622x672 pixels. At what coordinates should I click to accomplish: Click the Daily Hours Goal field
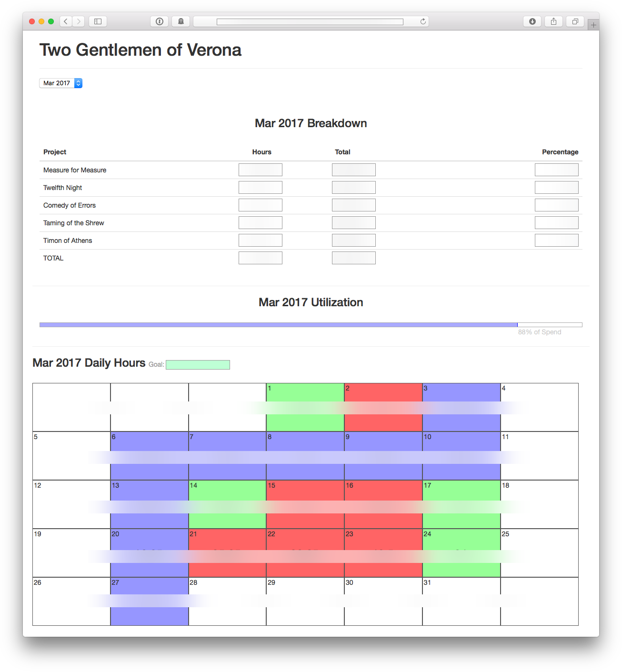pyautogui.click(x=198, y=365)
